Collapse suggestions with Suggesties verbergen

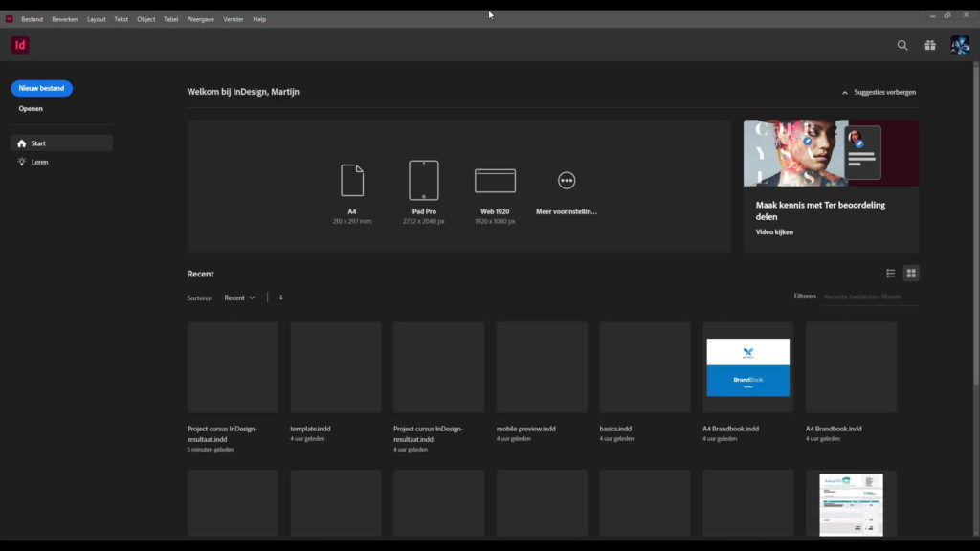click(x=879, y=92)
